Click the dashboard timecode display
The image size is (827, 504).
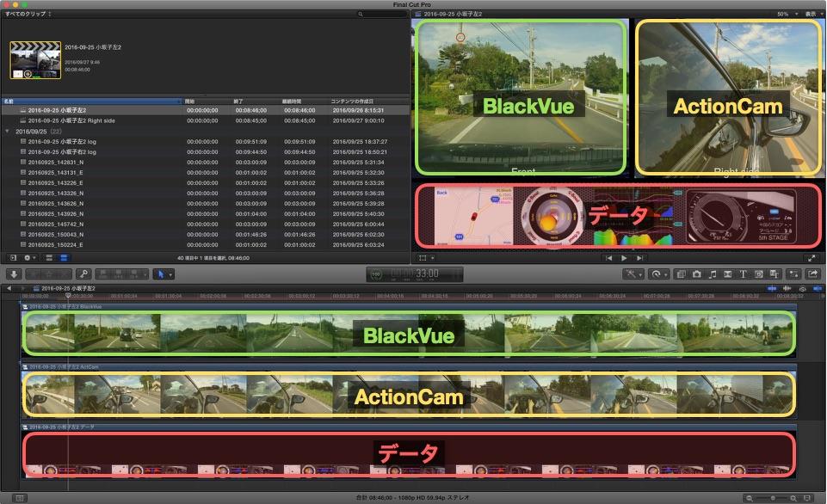415,274
